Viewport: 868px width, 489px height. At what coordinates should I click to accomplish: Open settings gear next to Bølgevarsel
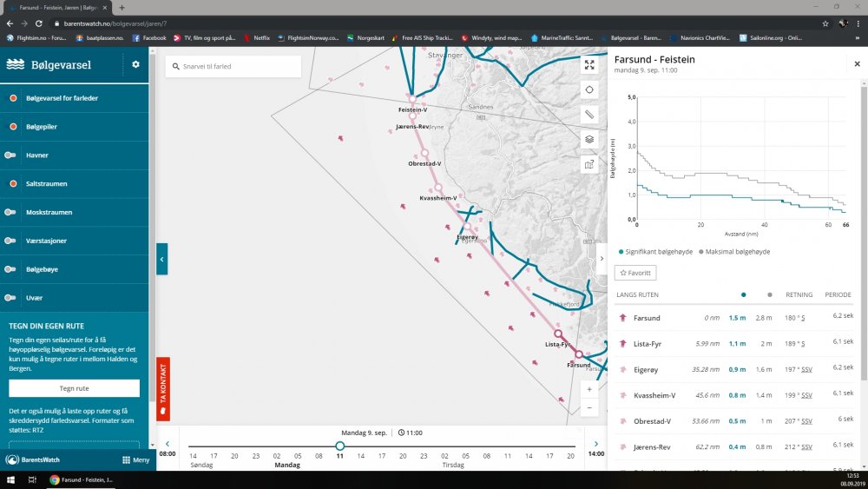pyautogui.click(x=135, y=64)
